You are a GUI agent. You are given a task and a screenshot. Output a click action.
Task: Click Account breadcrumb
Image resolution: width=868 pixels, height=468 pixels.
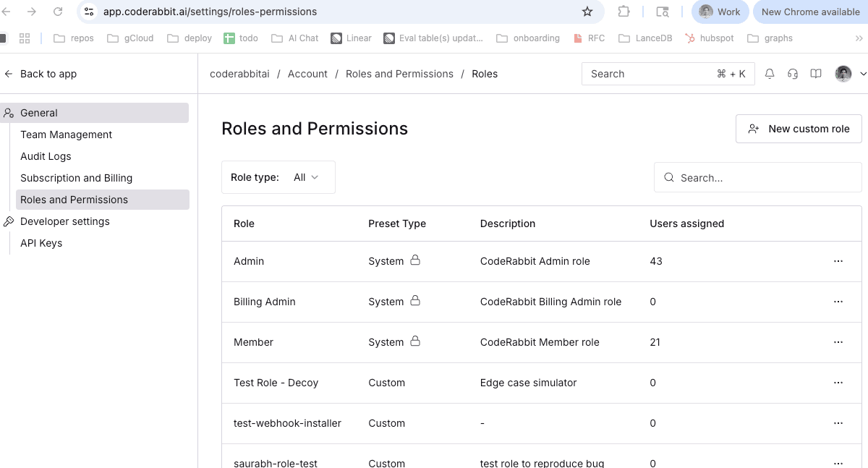(307, 74)
